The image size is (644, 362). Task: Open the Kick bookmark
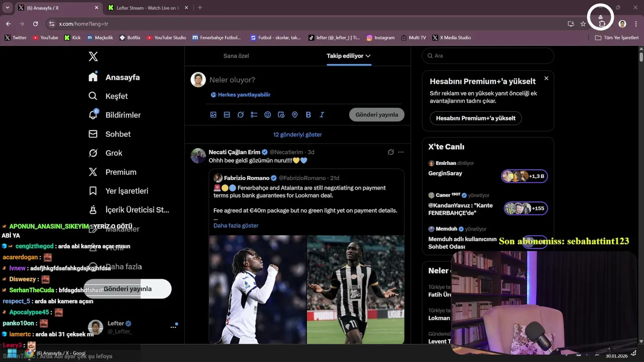pos(72,38)
